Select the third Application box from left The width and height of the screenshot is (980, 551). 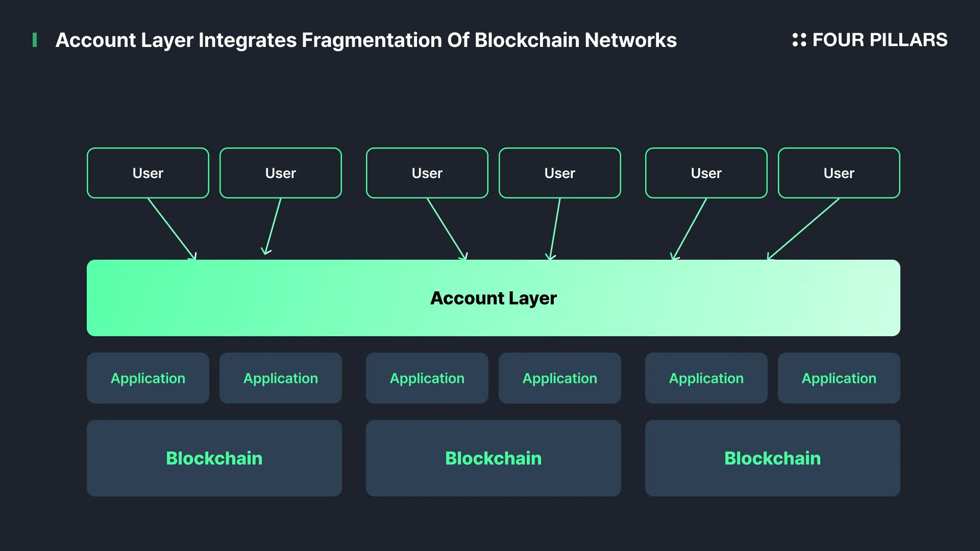(x=427, y=378)
